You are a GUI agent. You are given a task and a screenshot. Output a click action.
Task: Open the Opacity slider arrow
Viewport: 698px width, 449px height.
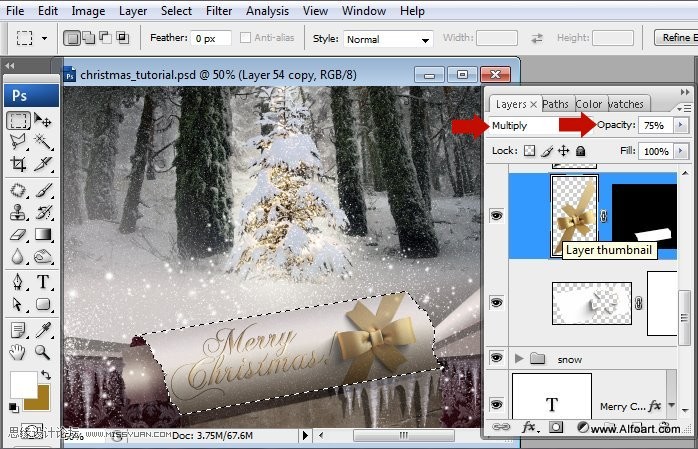[x=681, y=125]
